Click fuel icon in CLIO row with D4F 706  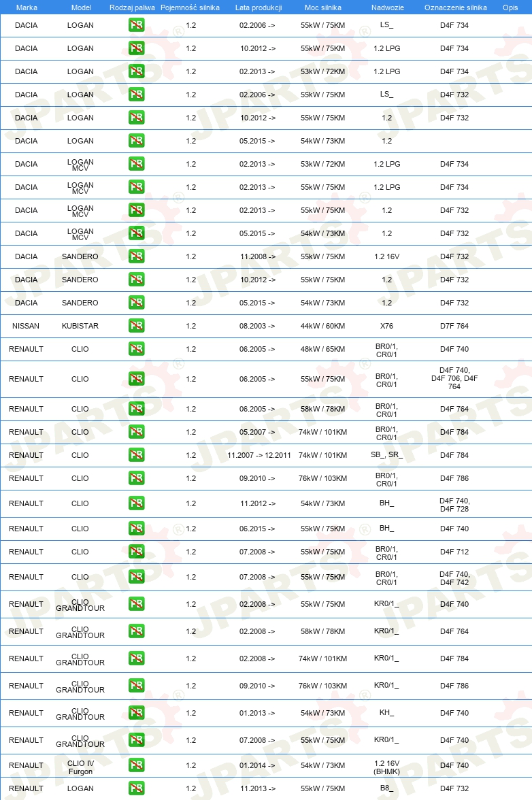[x=136, y=378]
